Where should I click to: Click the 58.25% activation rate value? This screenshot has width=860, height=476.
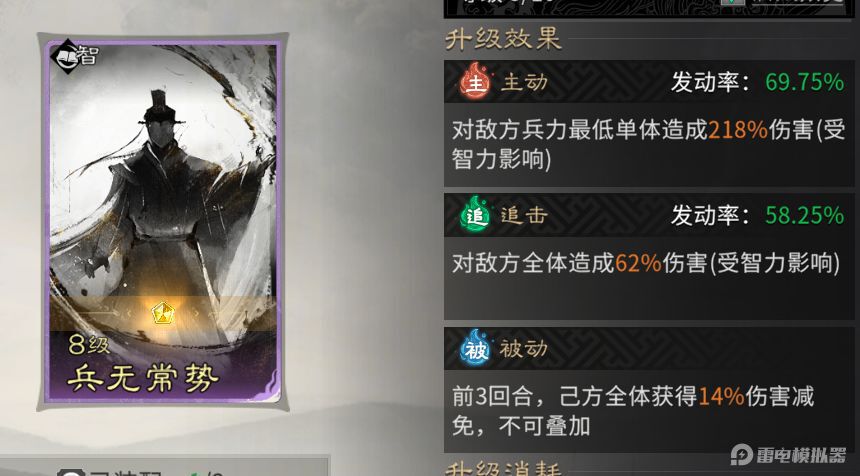[x=805, y=216]
